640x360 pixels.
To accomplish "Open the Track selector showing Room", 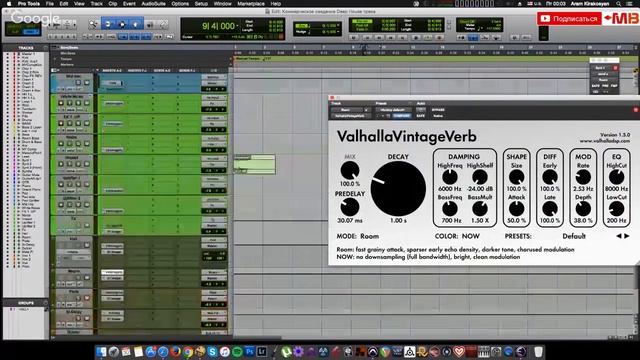I will point(347,110).
